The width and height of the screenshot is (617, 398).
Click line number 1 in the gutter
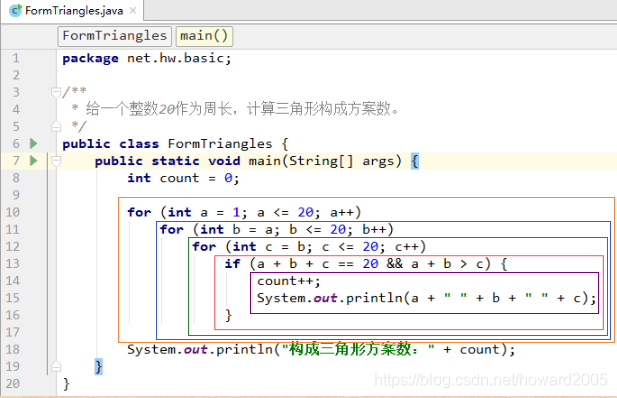[15, 58]
